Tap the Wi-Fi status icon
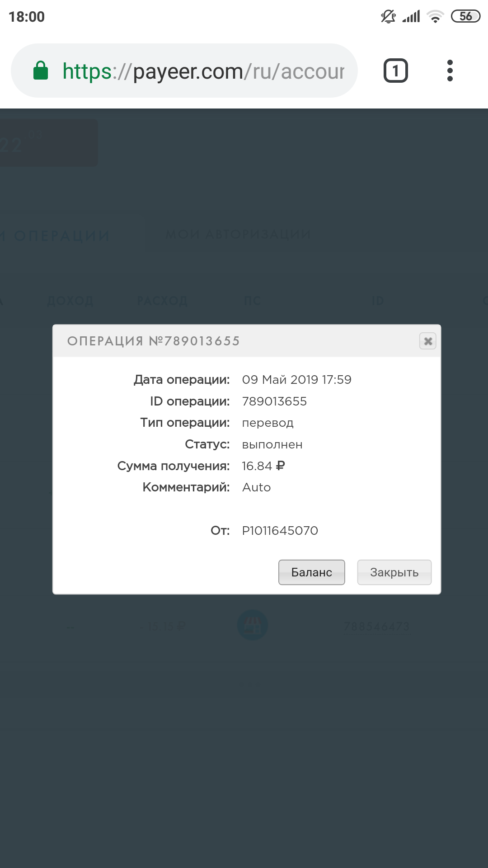 point(435,17)
